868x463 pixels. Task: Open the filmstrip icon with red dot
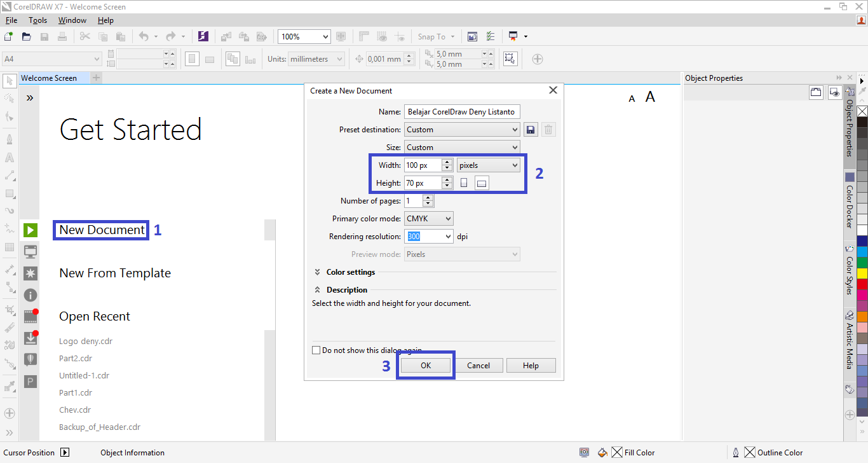31,316
